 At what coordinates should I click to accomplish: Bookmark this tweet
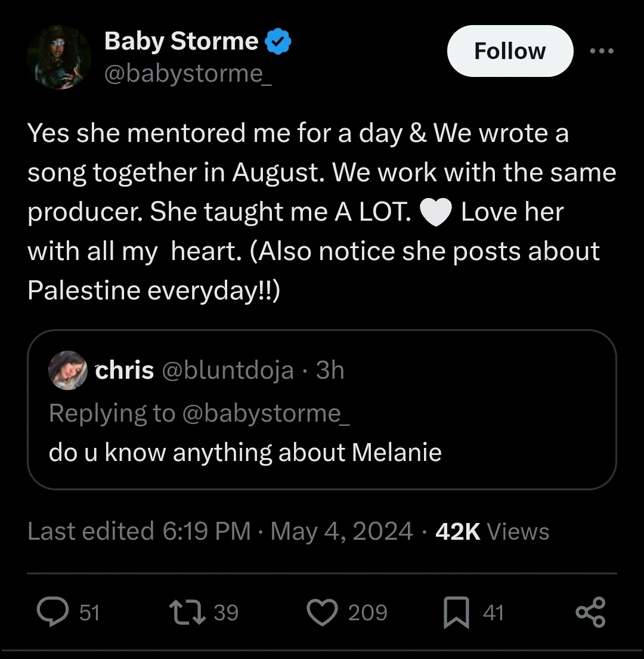coord(456,614)
